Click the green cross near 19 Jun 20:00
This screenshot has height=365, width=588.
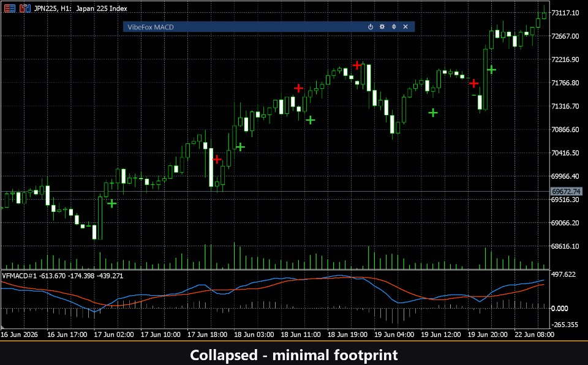click(x=492, y=70)
